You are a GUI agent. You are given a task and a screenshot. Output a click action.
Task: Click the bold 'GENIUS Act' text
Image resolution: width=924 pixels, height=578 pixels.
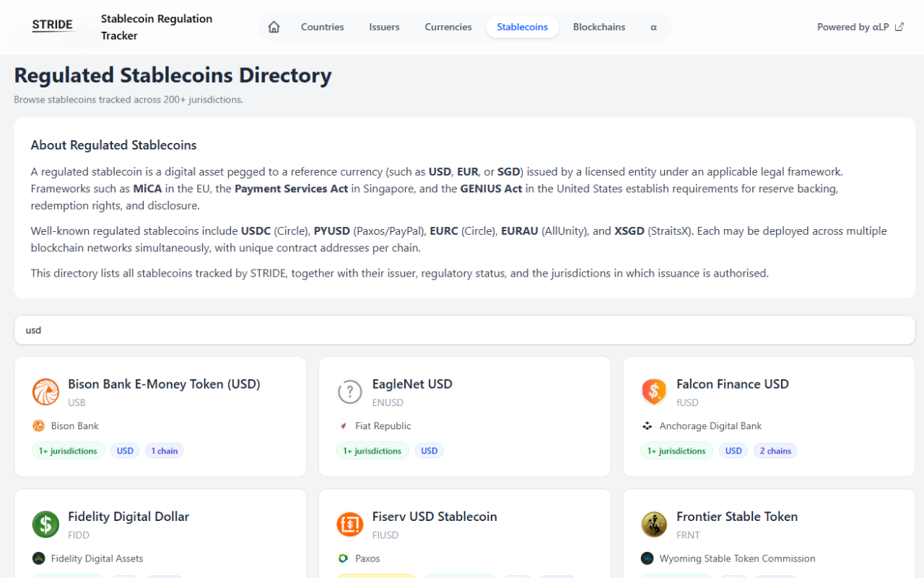pyautogui.click(x=491, y=189)
